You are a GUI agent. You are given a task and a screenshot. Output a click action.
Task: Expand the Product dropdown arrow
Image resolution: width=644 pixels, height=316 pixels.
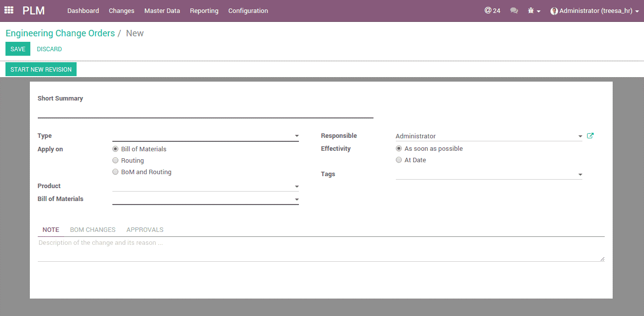coord(296,187)
